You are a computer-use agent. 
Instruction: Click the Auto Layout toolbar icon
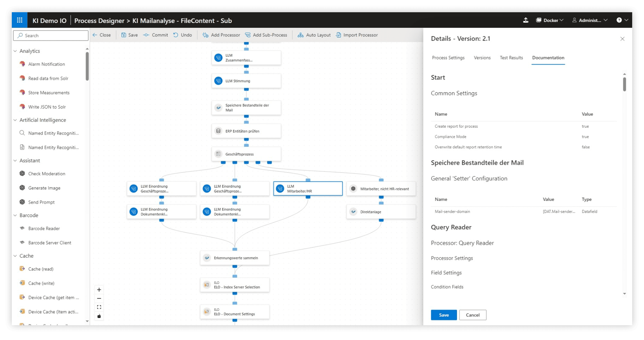coord(300,35)
